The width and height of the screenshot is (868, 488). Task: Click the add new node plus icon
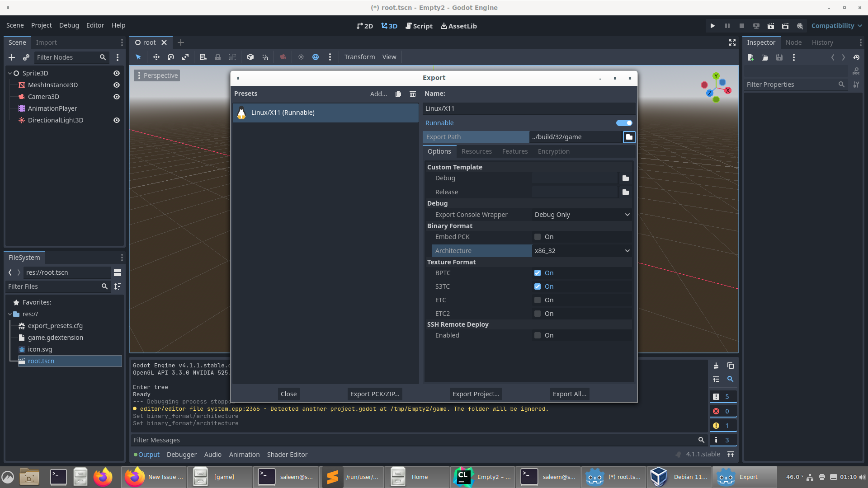coord(12,57)
